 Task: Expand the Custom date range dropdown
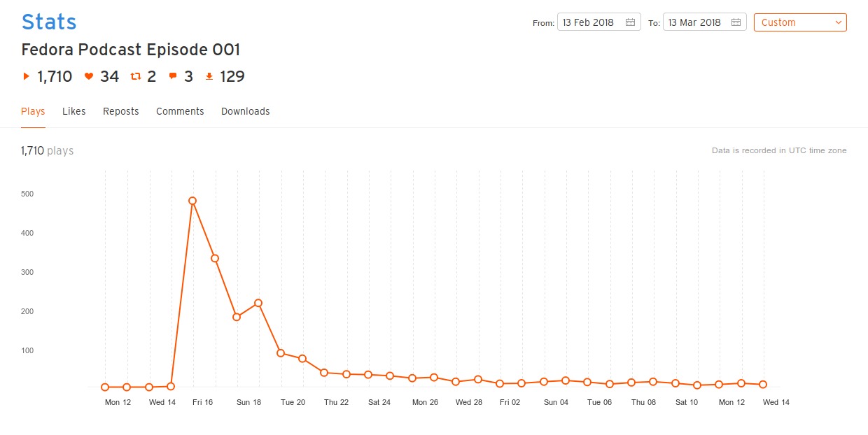(x=800, y=22)
